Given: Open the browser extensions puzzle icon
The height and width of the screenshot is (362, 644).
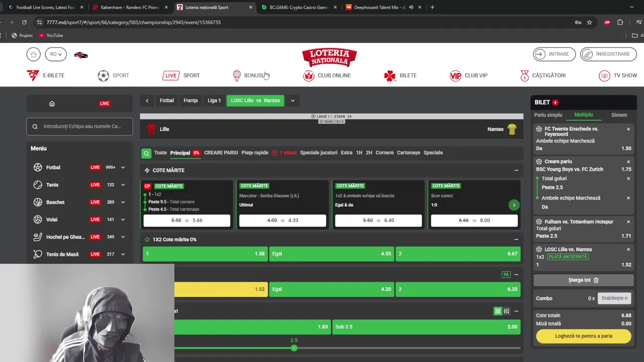Looking at the screenshot, I should [620, 22].
